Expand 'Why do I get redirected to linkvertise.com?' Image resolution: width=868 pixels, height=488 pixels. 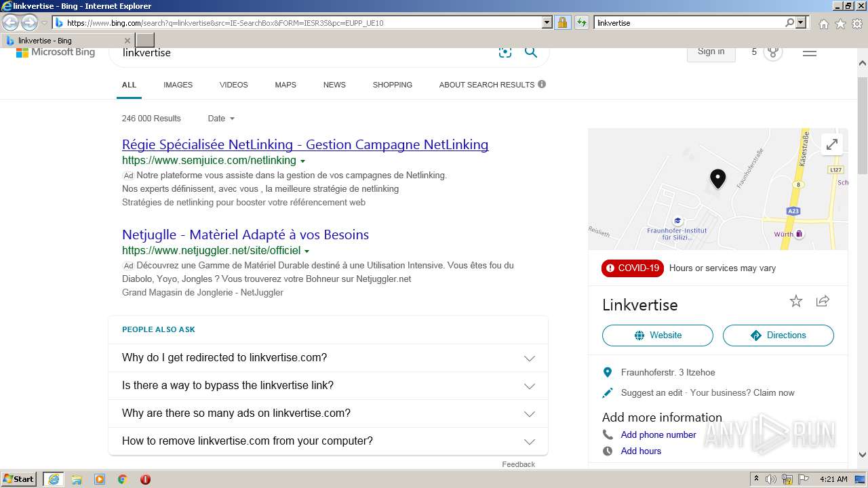(328, 358)
